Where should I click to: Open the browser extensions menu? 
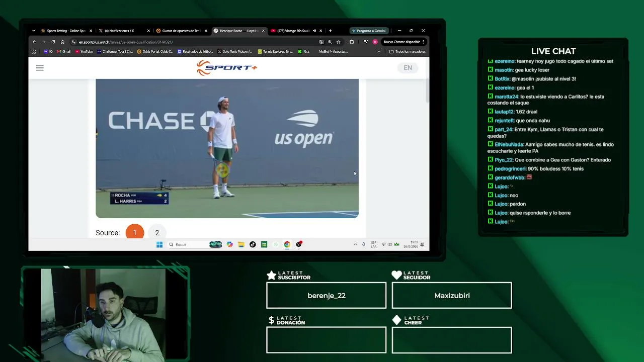[352, 42]
